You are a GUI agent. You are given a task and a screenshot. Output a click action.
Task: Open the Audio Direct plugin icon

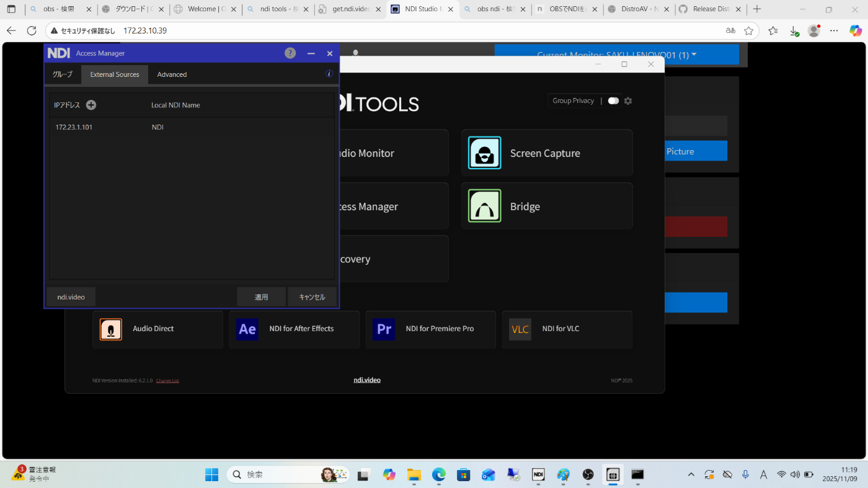click(x=111, y=329)
